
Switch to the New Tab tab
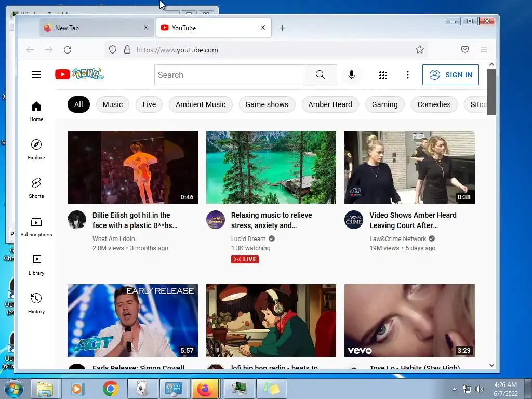coord(96,28)
